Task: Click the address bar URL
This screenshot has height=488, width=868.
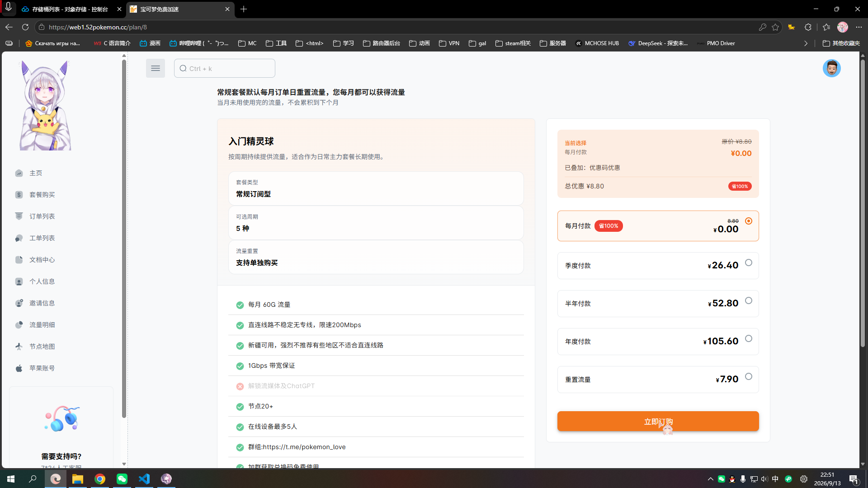Action: pyautogui.click(x=98, y=27)
